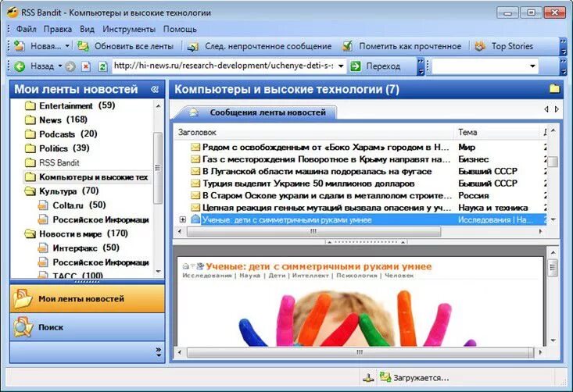
Task: Open the search box dropdown arrow
Action: click(x=532, y=66)
